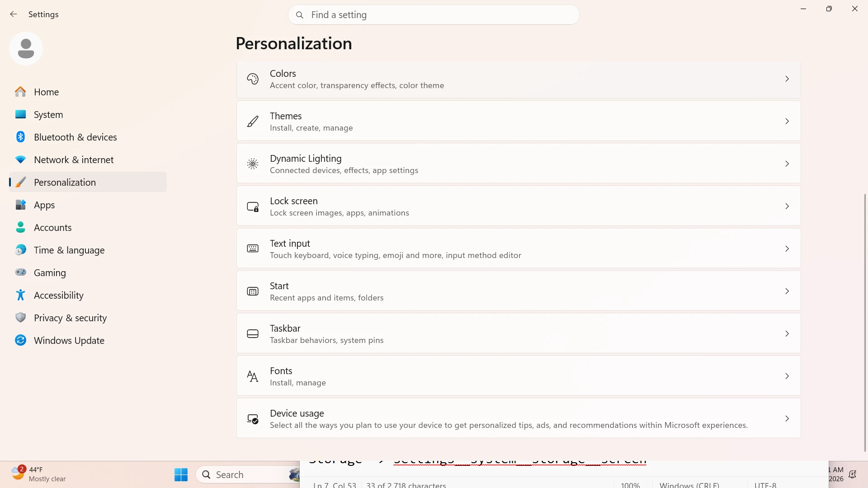Click the Apps icon in sidebar
The image size is (868, 488).
point(20,205)
